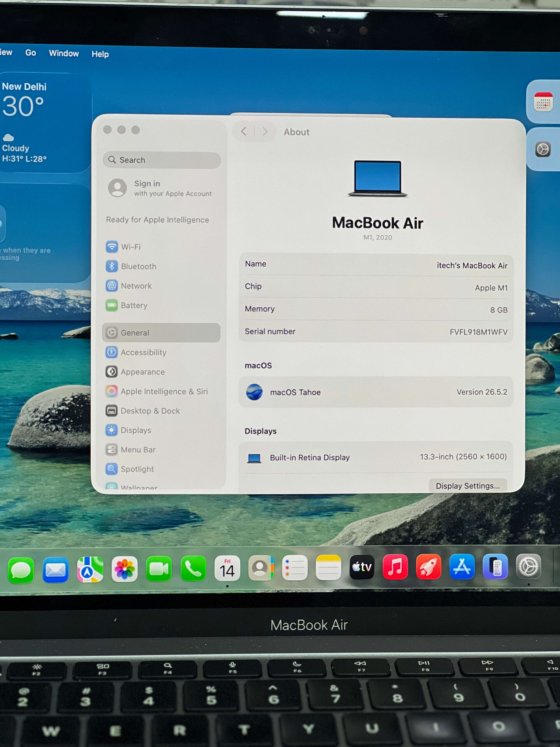Click the Apple M1 chip value

pos(491,288)
